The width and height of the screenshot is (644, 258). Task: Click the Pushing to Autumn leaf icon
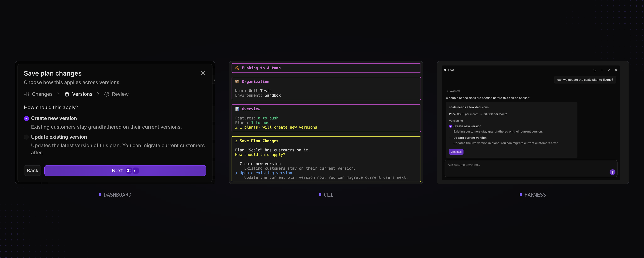(237, 68)
